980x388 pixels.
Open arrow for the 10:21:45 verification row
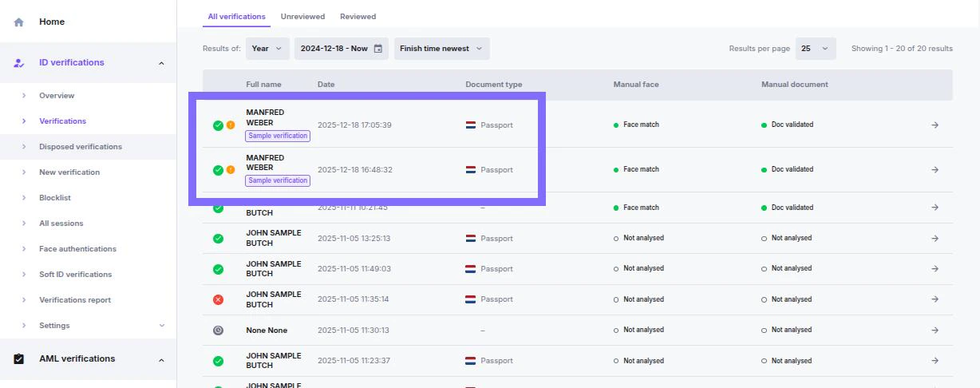(935, 208)
